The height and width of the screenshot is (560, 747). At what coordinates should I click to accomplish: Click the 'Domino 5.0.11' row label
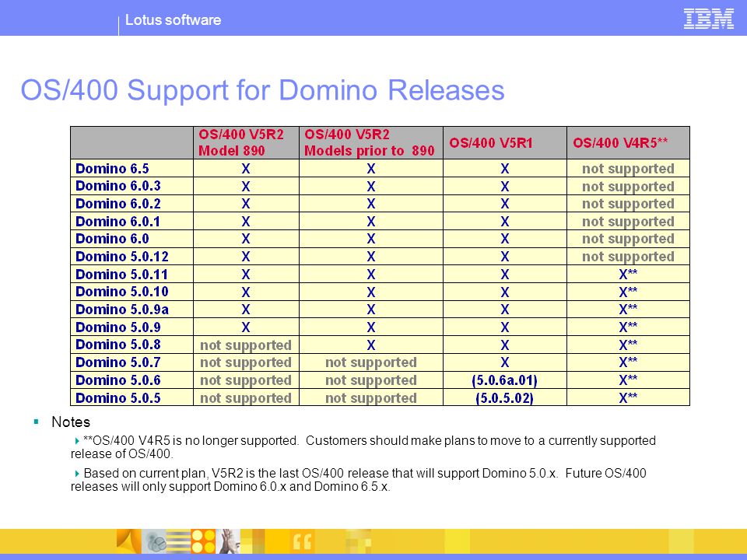(121, 275)
